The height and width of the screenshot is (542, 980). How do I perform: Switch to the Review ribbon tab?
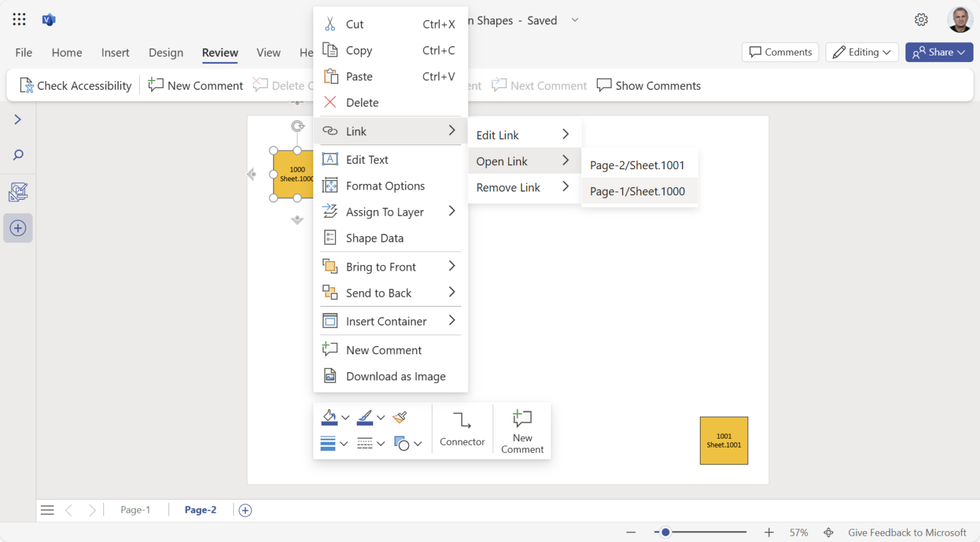pos(219,52)
